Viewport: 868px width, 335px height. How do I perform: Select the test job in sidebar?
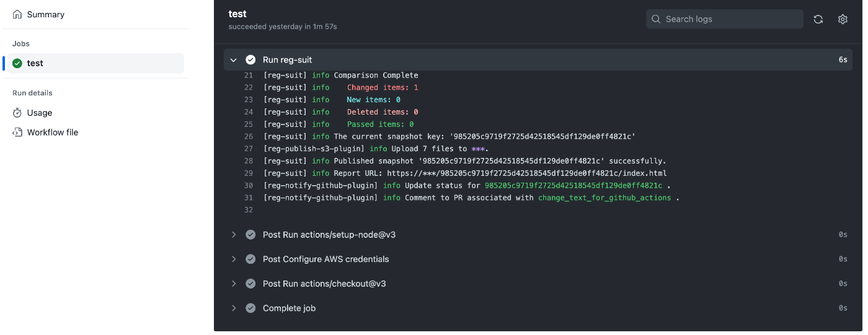95,63
